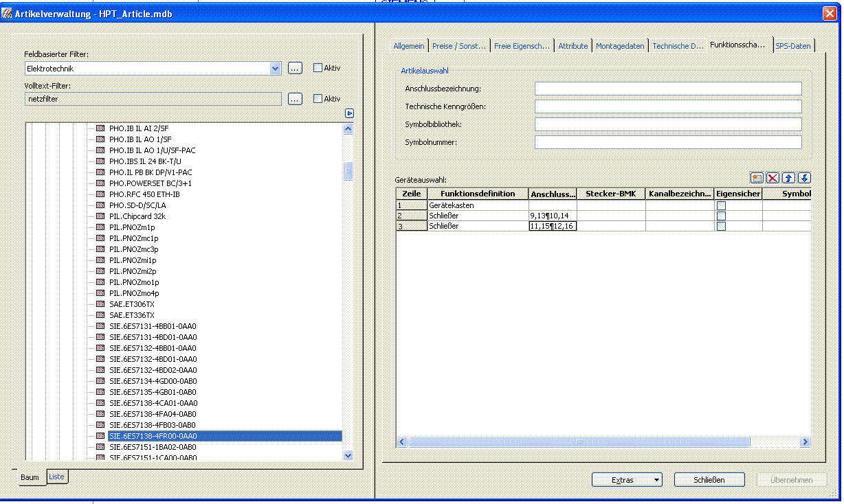Click the article icon beside PHO.IBS IL 24 BK-T/U
The image size is (844, 504).
[x=100, y=161]
